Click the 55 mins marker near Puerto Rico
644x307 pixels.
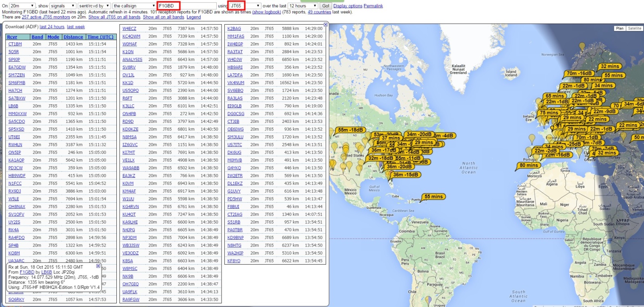click(433, 197)
